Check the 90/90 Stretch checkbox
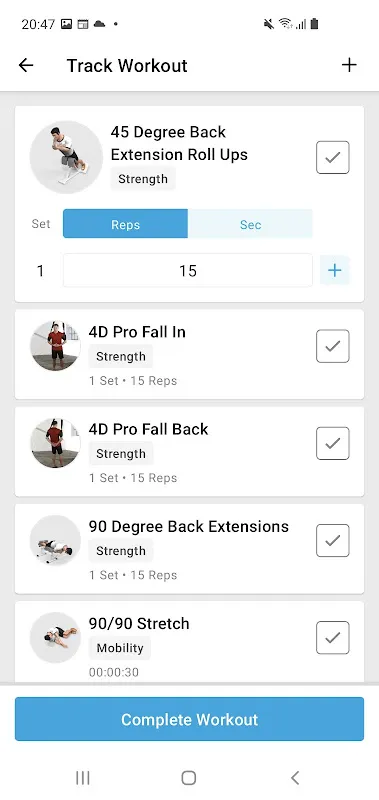 pos(333,637)
